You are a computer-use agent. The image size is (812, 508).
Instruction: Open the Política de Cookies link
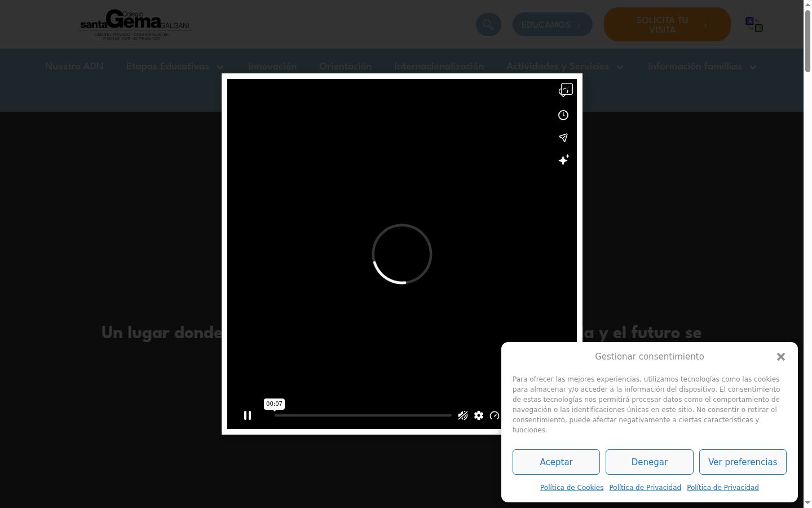[572, 488]
